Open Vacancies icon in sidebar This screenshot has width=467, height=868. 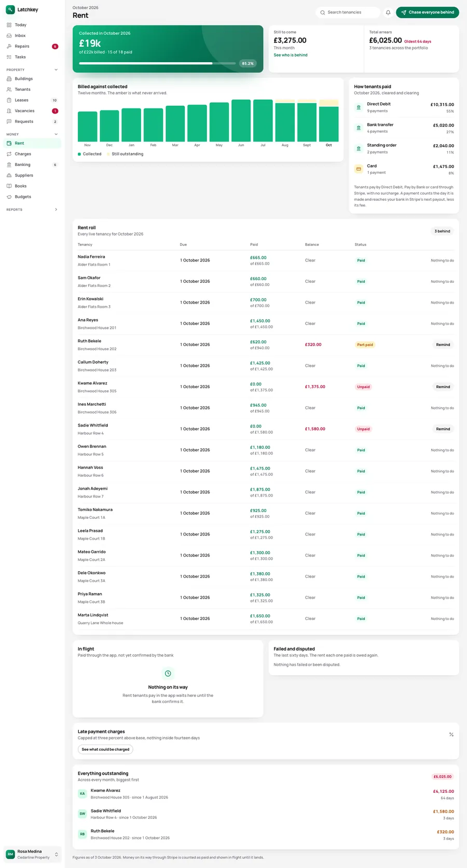click(9, 111)
